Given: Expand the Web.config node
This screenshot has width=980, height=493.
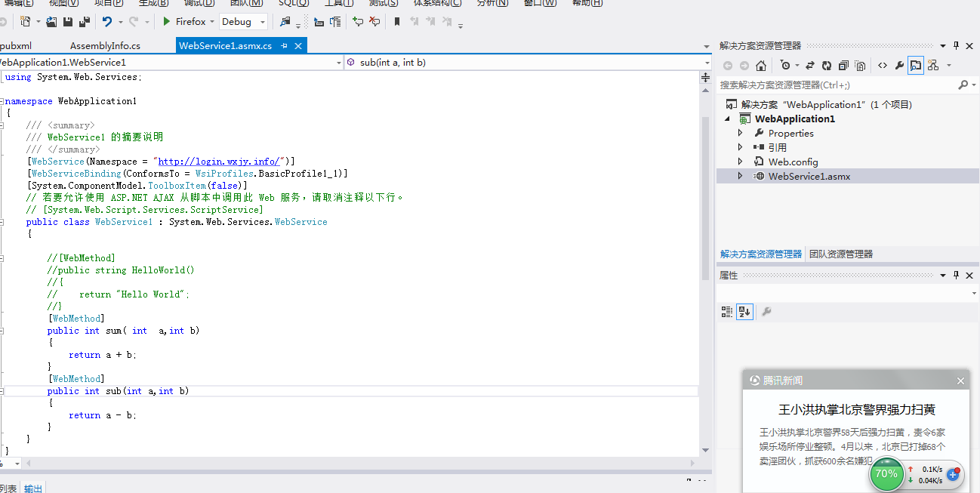Looking at the screenshot, I should pyautogui.click(x=741, y=162).
